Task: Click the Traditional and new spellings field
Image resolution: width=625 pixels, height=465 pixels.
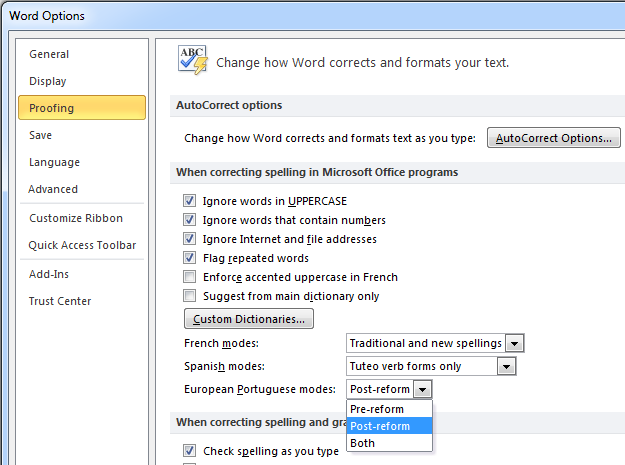Action: tap(426, 343)
